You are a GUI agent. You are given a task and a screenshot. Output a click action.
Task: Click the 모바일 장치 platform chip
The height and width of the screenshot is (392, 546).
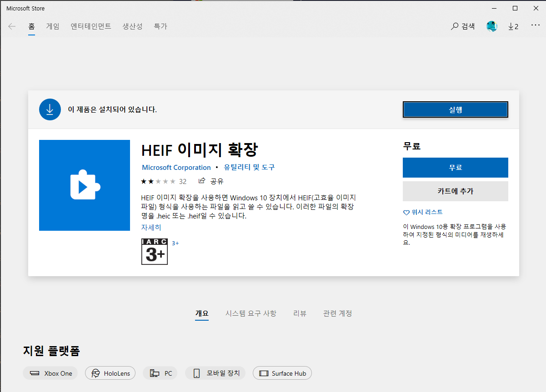coord(215,373)
